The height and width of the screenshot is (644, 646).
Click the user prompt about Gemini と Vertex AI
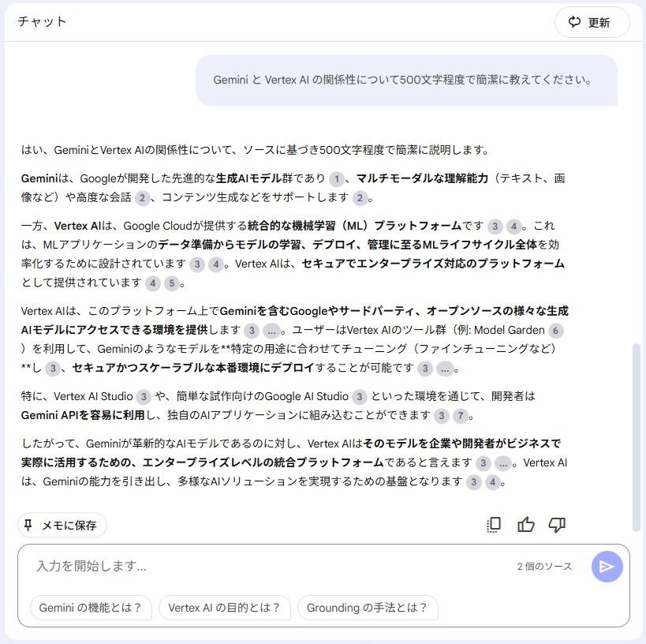click(x=406, y=80)
